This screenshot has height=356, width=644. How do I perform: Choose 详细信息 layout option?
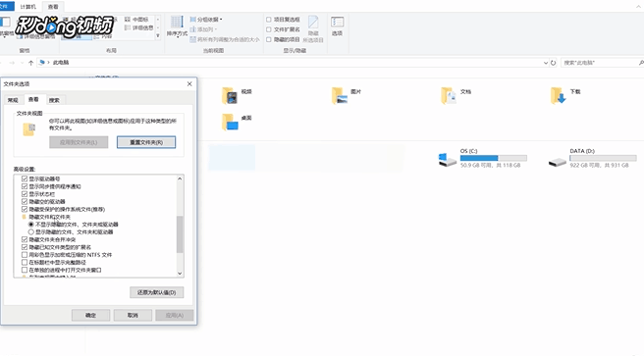pos(138,27)
